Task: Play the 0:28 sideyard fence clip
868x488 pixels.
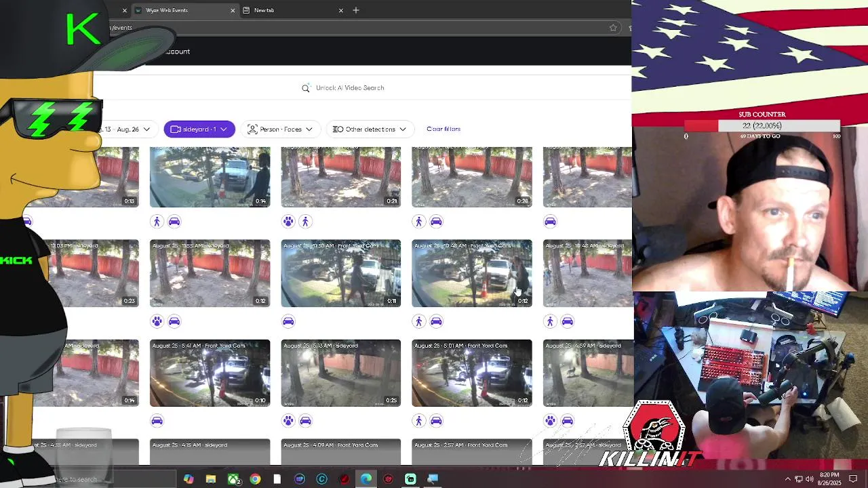Action: [472, 177]
